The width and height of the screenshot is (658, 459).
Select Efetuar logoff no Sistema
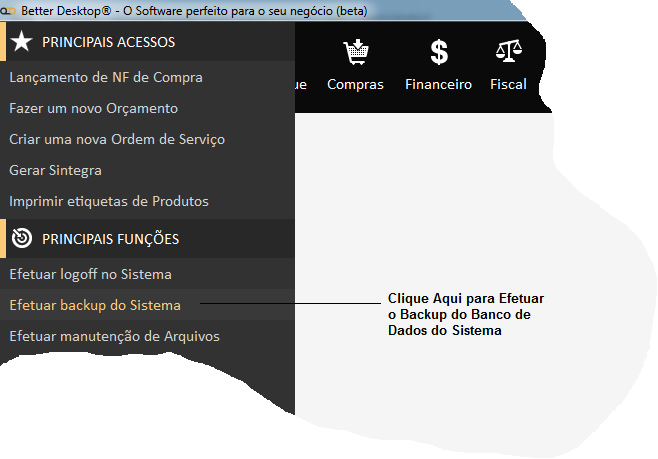pos(90,274)
